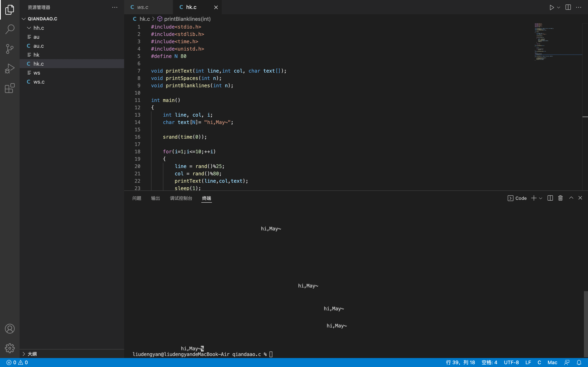The height and width of the screenshot is (367, 588).
Task: Open the new terminal profile dropdown
Action: coord(541,198)
